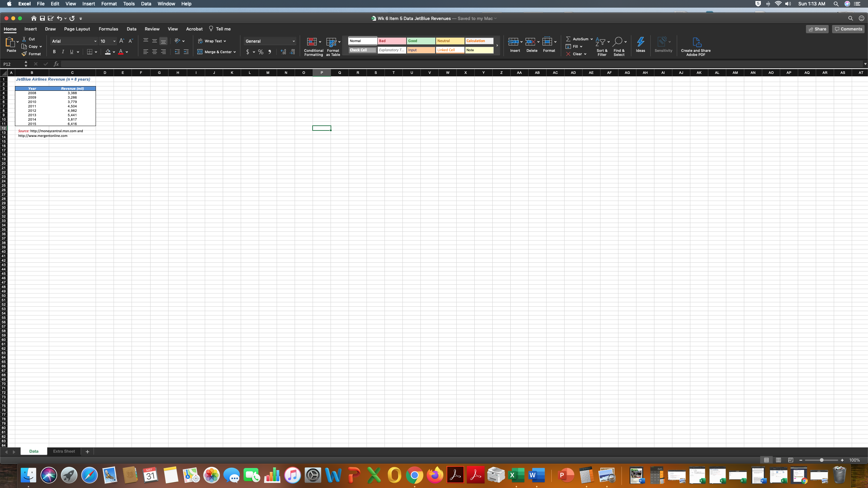The image size is (868, 488).
Task: Open the Arial font name dropdown
Action: click(95, 41)
